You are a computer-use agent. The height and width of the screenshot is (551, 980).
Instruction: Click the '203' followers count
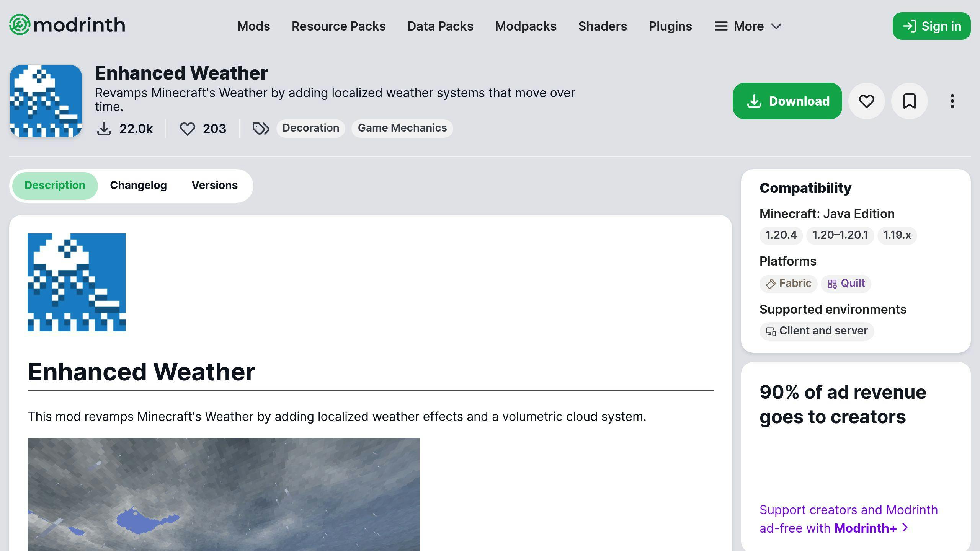click(214, 129)
